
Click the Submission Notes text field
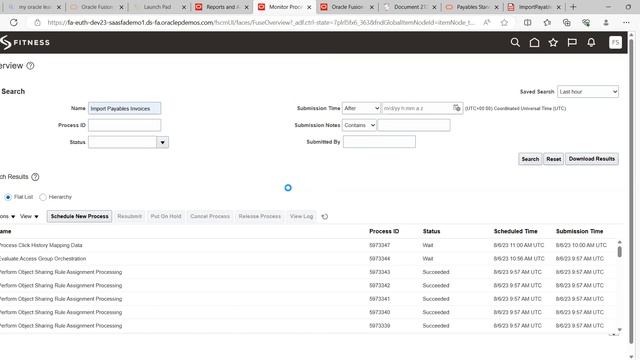[x=414, y=125]
